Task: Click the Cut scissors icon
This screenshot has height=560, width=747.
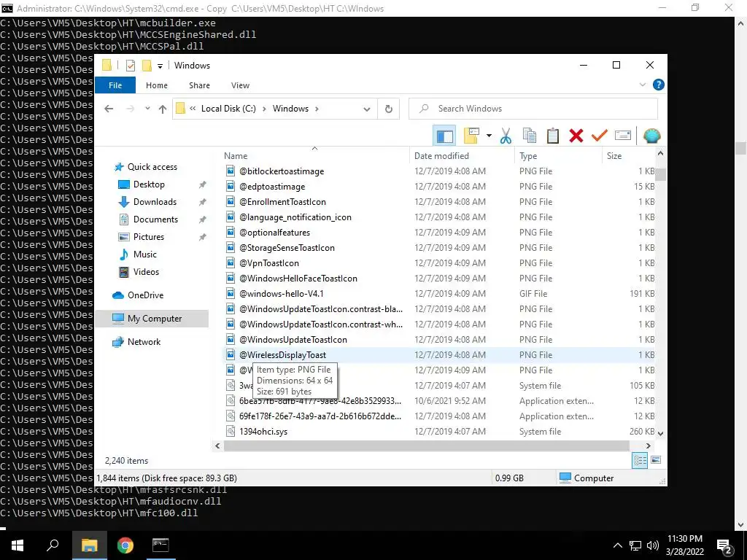Action: (506, 136)
